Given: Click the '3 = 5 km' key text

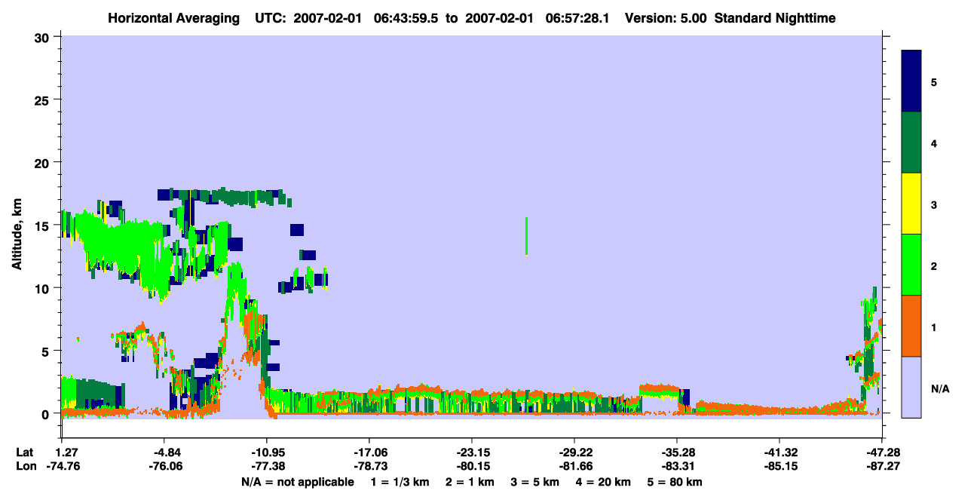Looking at the screenshot, I should (536, 482).
